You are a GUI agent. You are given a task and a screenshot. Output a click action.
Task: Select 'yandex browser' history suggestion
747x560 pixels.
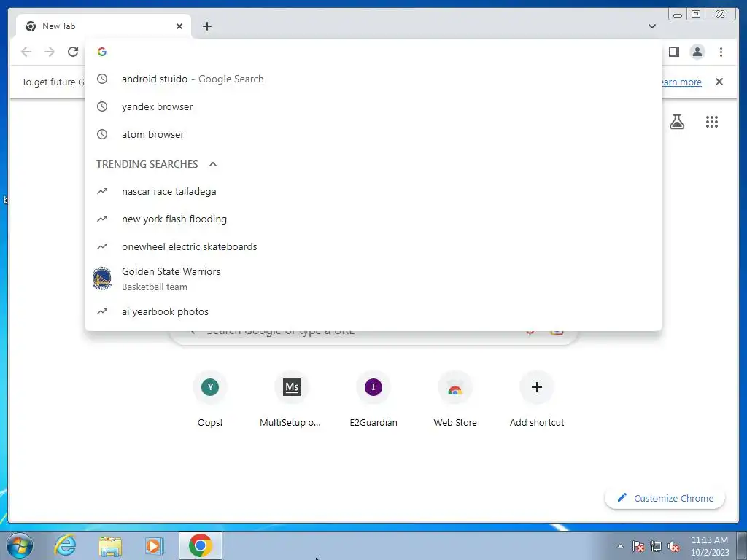pos(373,106)
